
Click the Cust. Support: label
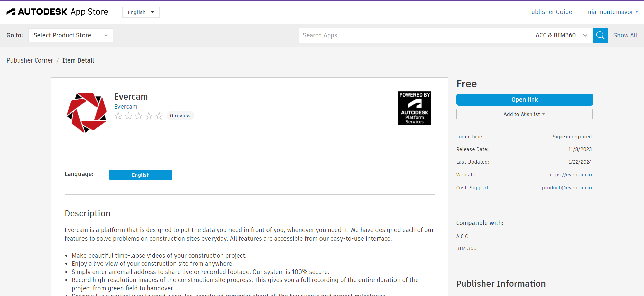tap(473, 188)
